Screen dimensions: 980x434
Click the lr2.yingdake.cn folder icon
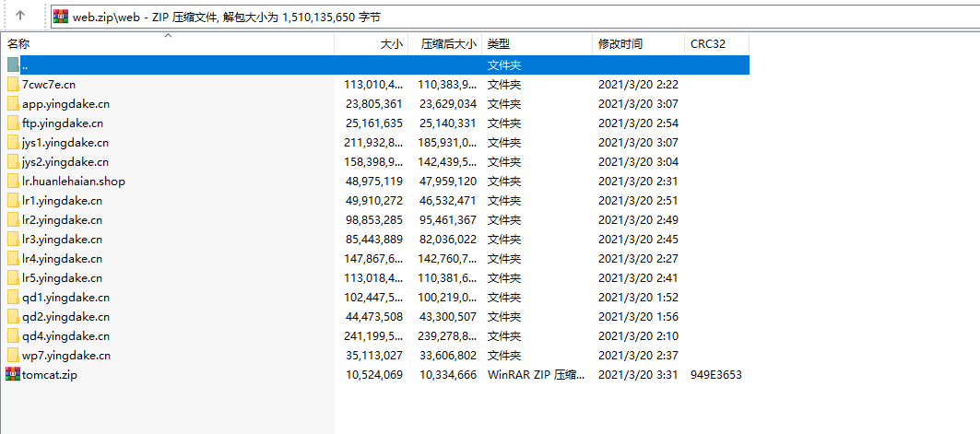pyautogui.click(x=13, y=220)
